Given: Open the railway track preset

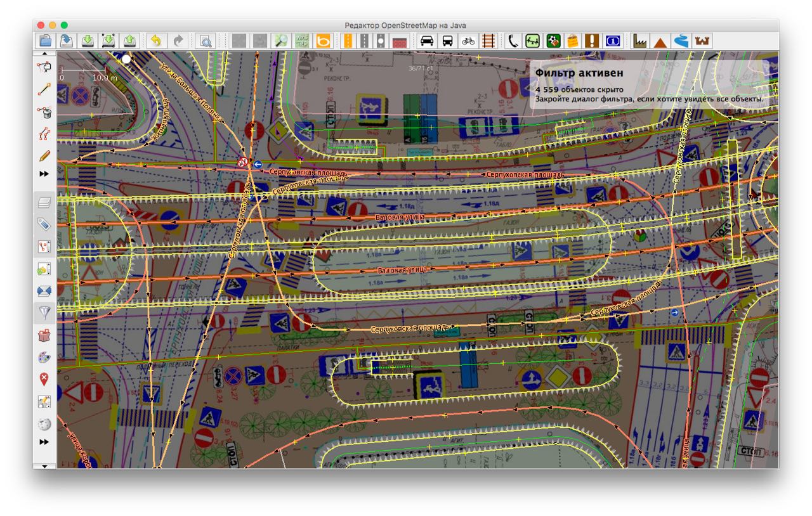Looking at the screenshot, I should tap(488, 41).
